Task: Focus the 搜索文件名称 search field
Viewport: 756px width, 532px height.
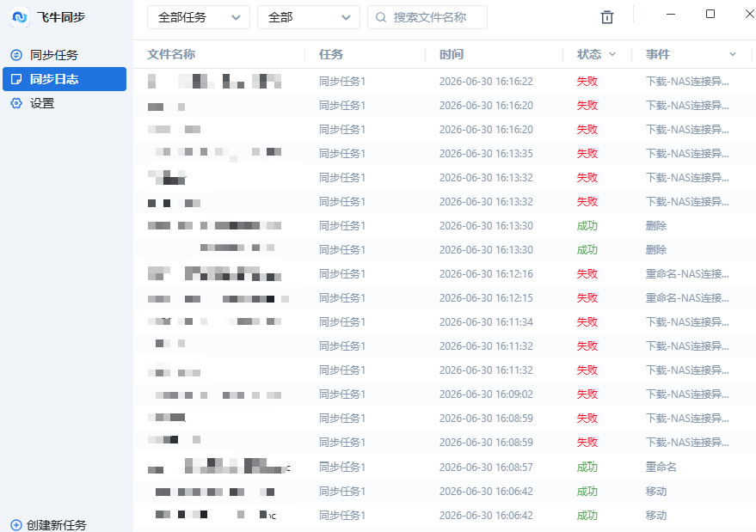Action: pos(427,17)
